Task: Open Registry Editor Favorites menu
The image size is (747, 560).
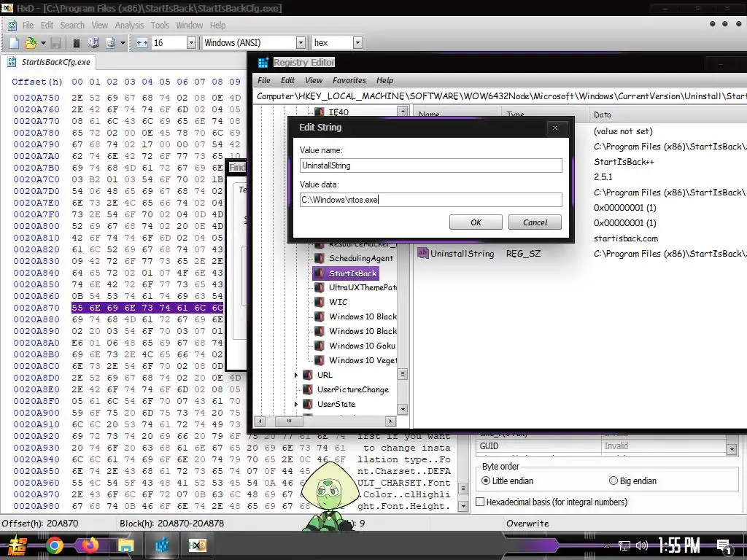Action: 349,80
